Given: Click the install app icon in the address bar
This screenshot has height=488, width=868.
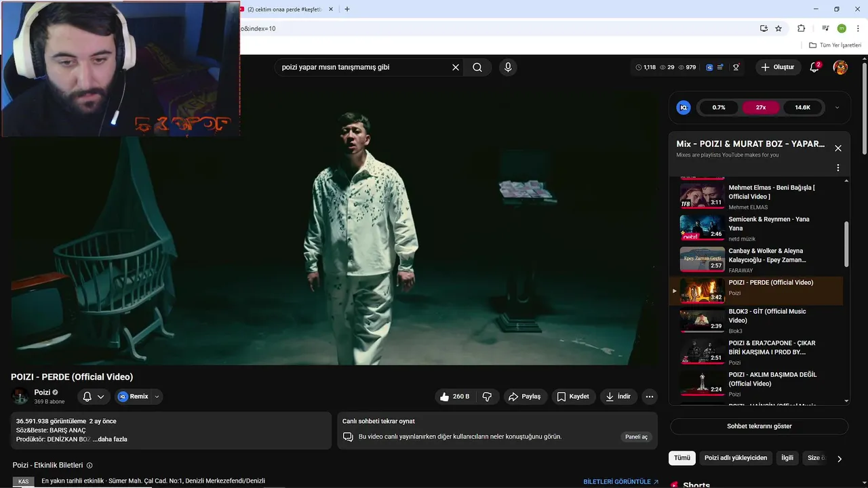Looking at the screenshot, I should tap(764, 28).
